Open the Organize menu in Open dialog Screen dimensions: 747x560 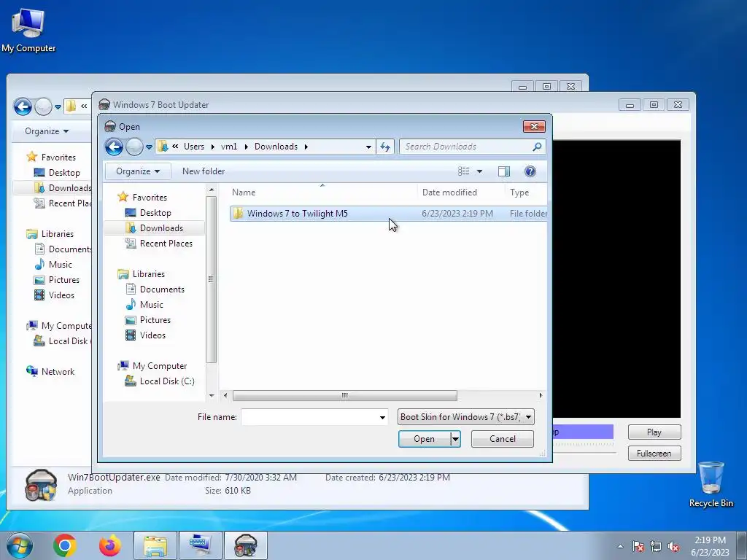coord(138,171)
